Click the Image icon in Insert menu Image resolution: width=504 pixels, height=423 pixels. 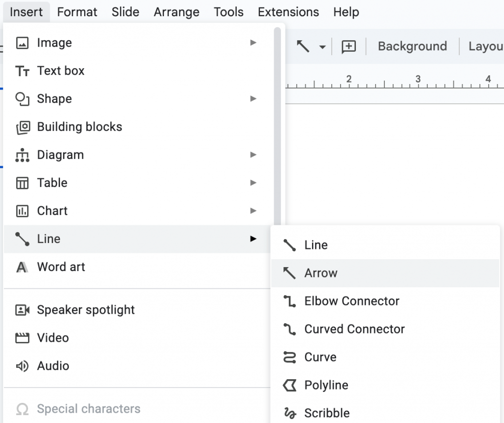tap(22, 43)
